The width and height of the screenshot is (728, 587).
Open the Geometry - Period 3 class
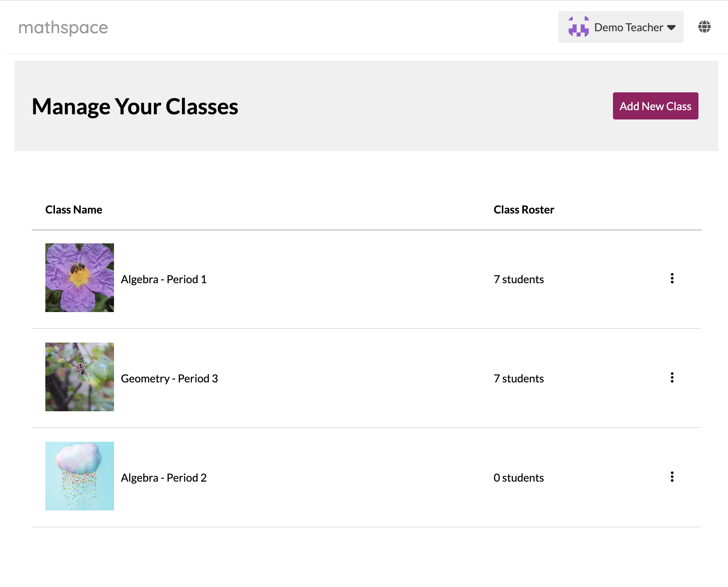pos(169,379)
